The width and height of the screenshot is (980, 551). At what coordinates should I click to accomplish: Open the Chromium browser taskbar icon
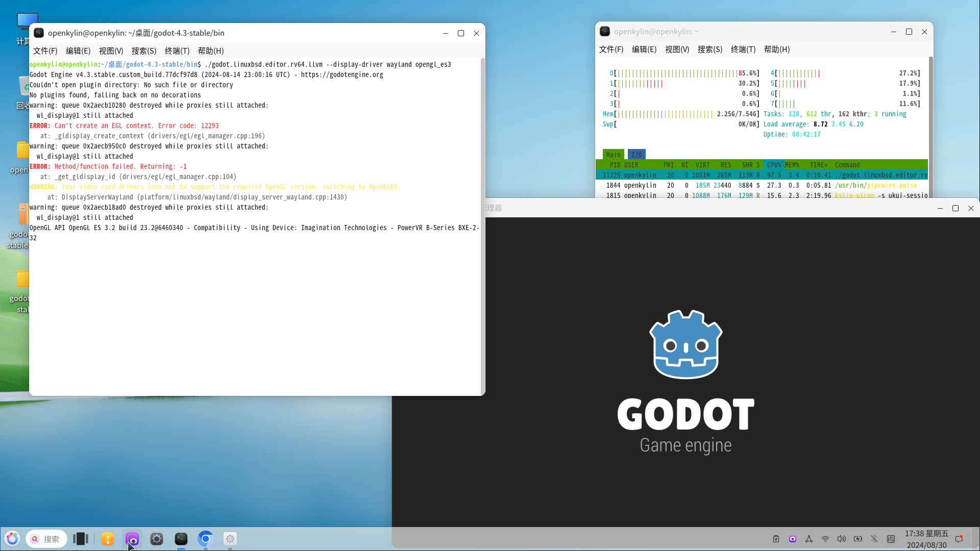tap(206, 539)
